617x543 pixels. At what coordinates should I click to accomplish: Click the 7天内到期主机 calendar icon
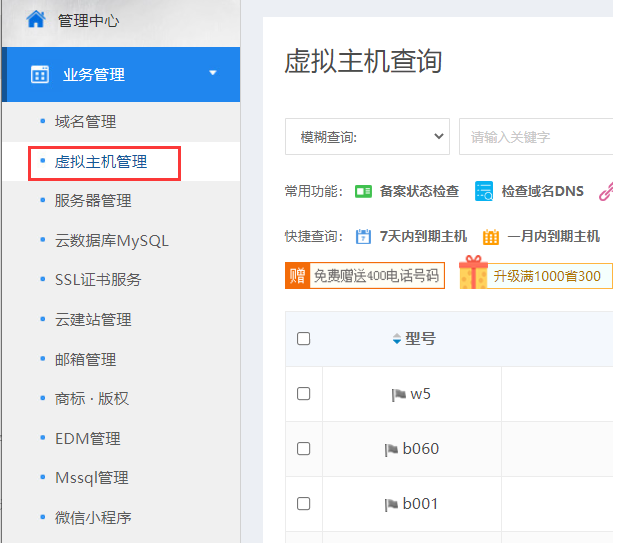(364, 237)
